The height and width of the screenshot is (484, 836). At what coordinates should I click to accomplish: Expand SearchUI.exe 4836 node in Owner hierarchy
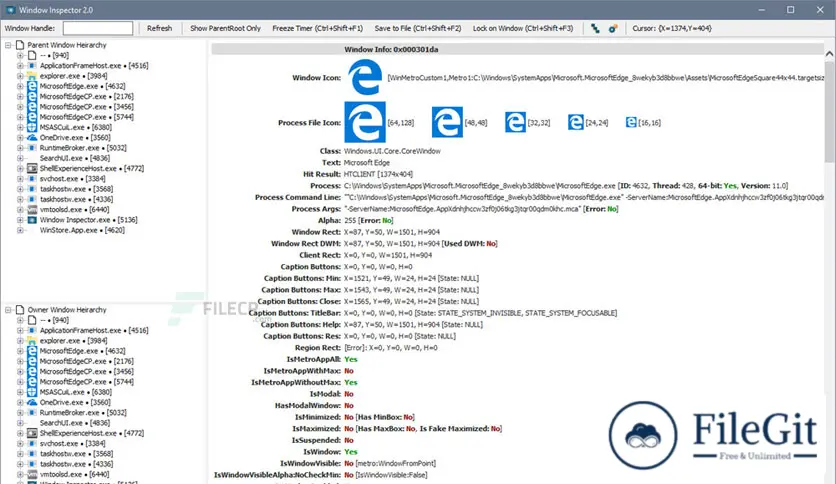[x=20, y=423]
